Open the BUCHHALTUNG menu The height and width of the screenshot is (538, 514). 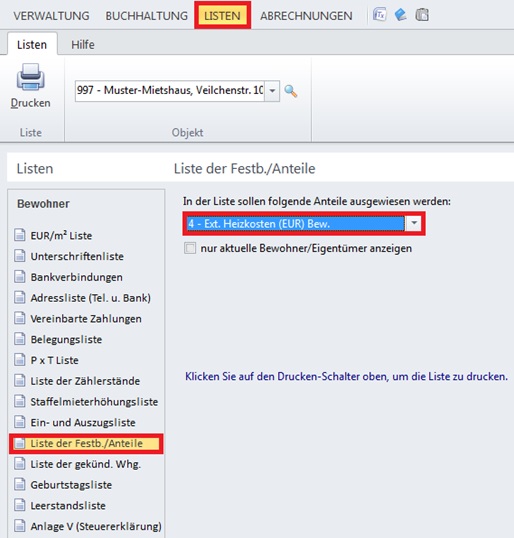point(147,16)
